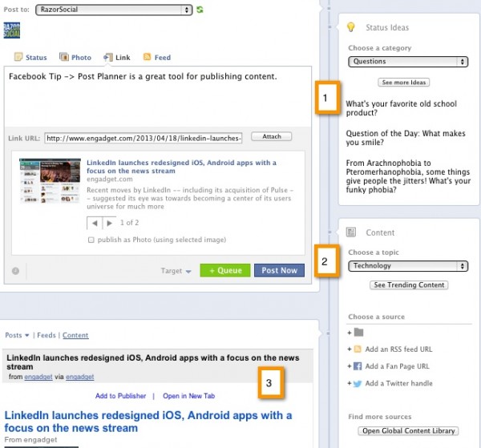Click the Status tab note icon
Viewport: 481px width, 448px height.
pos(18,57)
